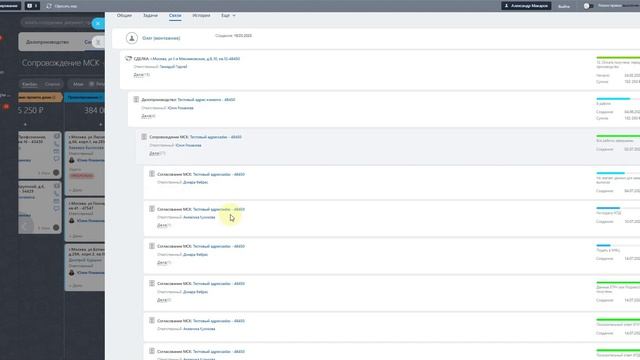Select the Мои filter in background window

[x=78, y=84]
